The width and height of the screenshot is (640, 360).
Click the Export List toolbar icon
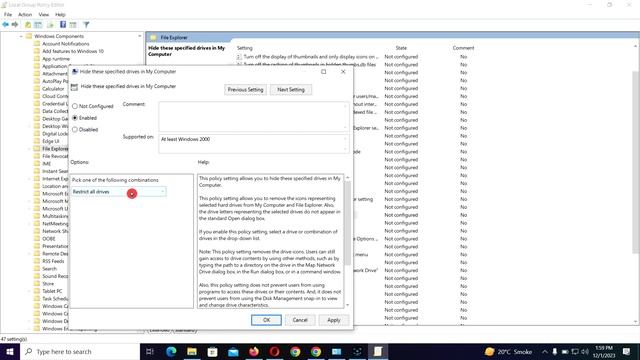[x=50, y=24]
